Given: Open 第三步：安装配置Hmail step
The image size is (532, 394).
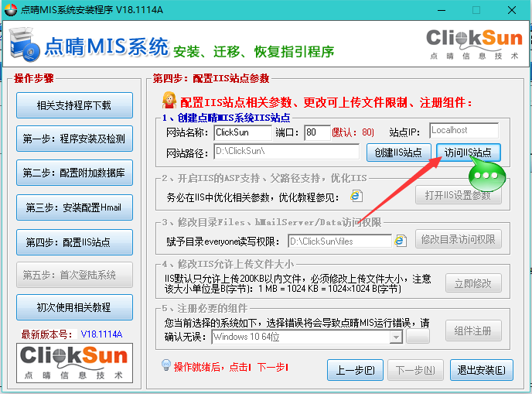Looking at the screenshot, I should tap(74, 207).
